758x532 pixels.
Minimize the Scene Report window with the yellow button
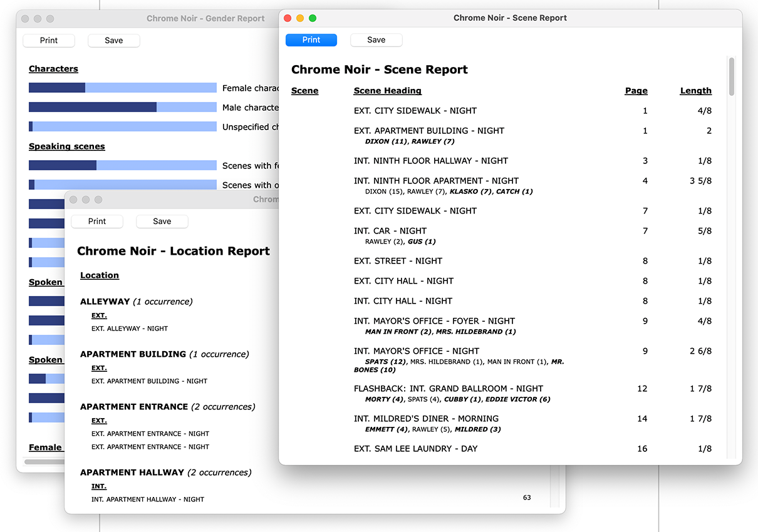(300, 18)
